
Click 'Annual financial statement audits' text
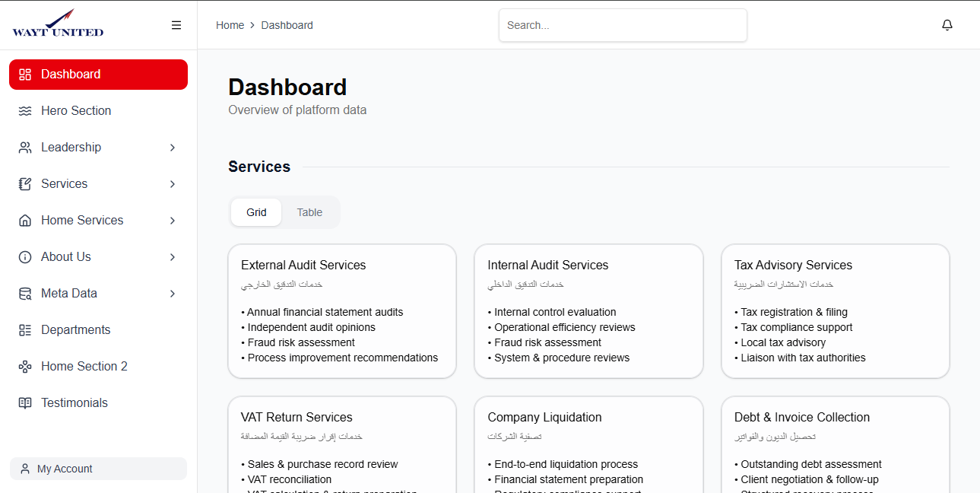coord(325,312)
